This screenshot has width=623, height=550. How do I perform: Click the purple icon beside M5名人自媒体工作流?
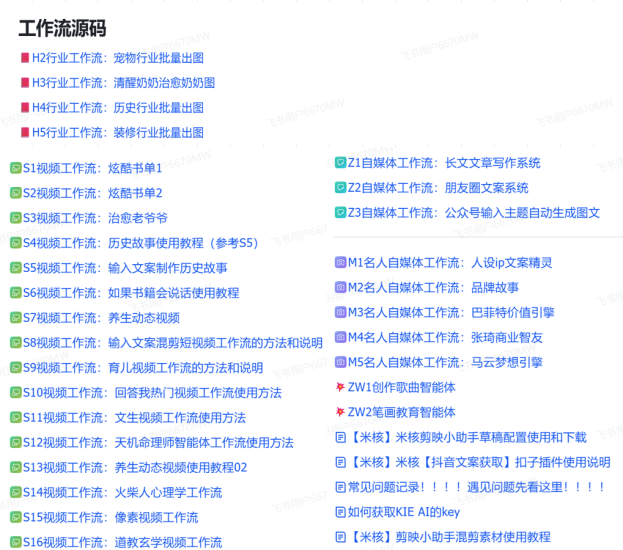341,362
